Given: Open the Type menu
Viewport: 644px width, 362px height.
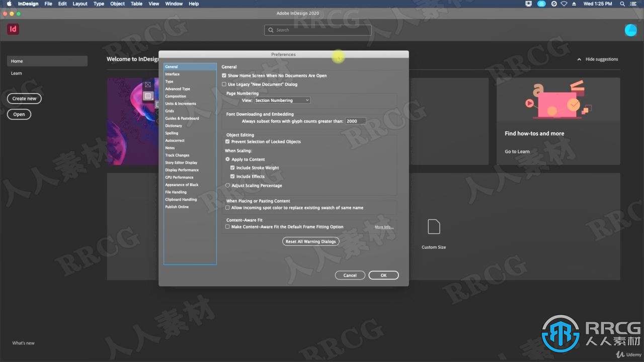Looking at the screenshot, I should [99, 4].
